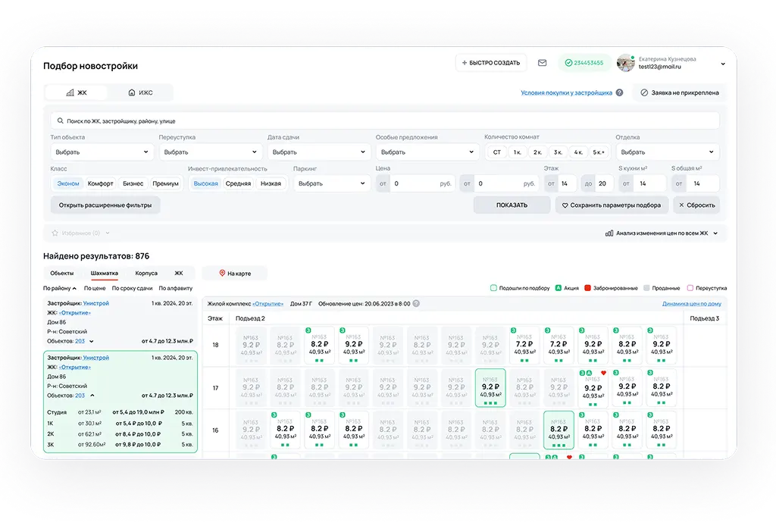Expand Избранное (0) chevron
776x532 pixels.
(x=108, y=233)
